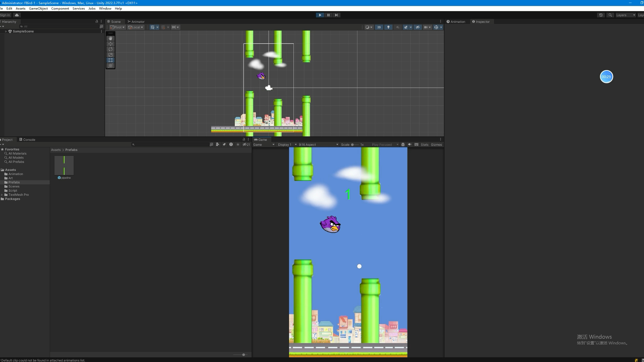Open the Services menu

coord(78,8)
